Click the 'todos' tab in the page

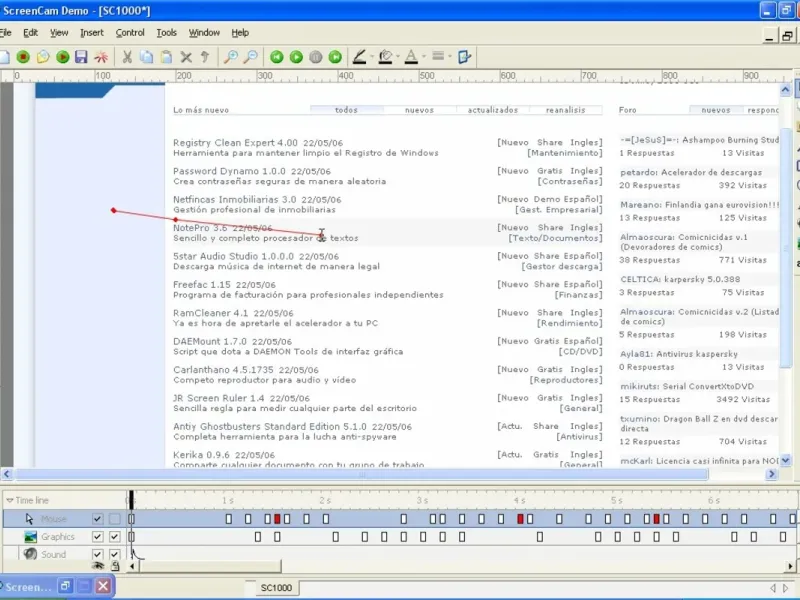click(346, 110)
